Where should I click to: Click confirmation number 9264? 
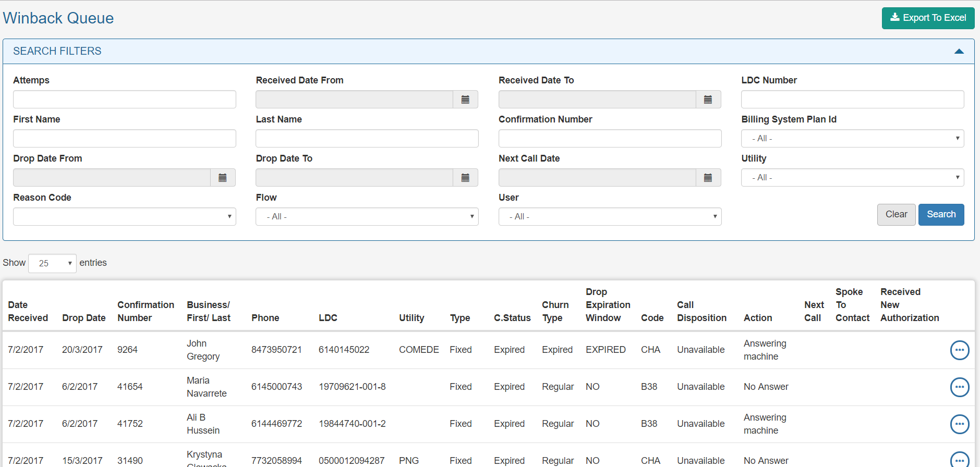click(x=127, y=350)
